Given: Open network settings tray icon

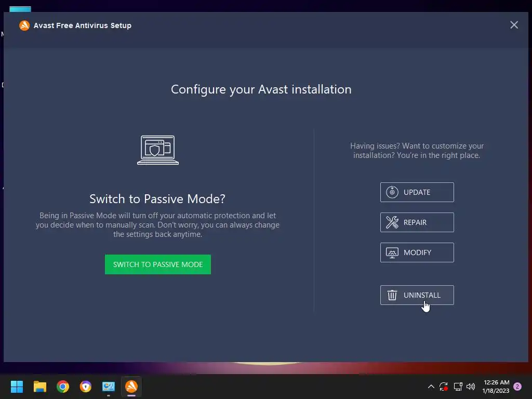Looking at the screenshot, I should [x=458, y=387].
